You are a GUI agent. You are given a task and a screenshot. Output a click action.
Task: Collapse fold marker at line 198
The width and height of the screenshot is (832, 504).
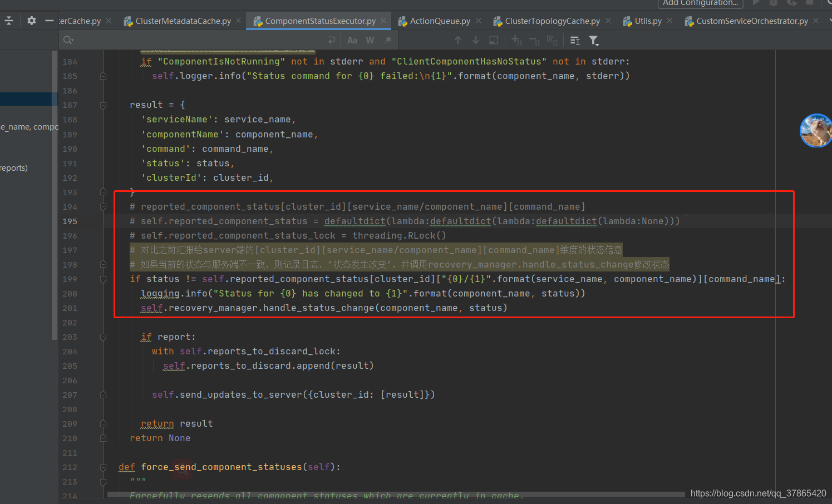click(x=103, y=264)
